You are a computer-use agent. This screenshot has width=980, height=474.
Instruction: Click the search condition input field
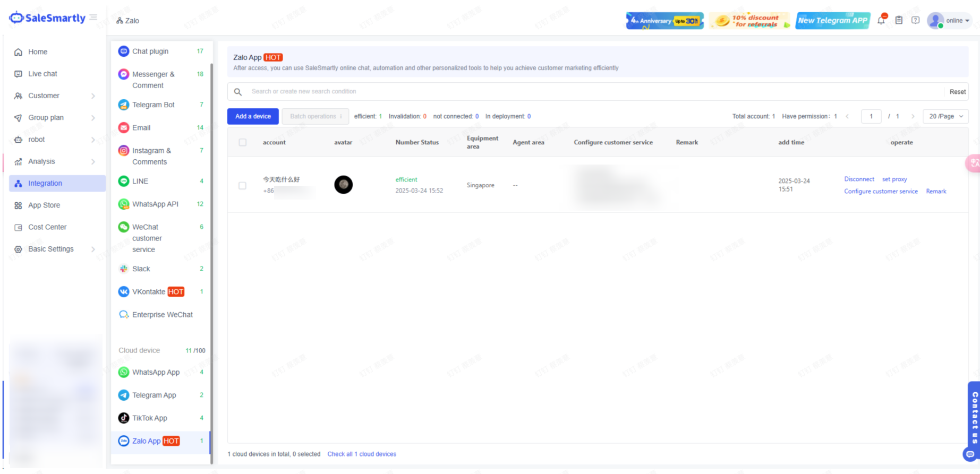(x=595, y=92)
